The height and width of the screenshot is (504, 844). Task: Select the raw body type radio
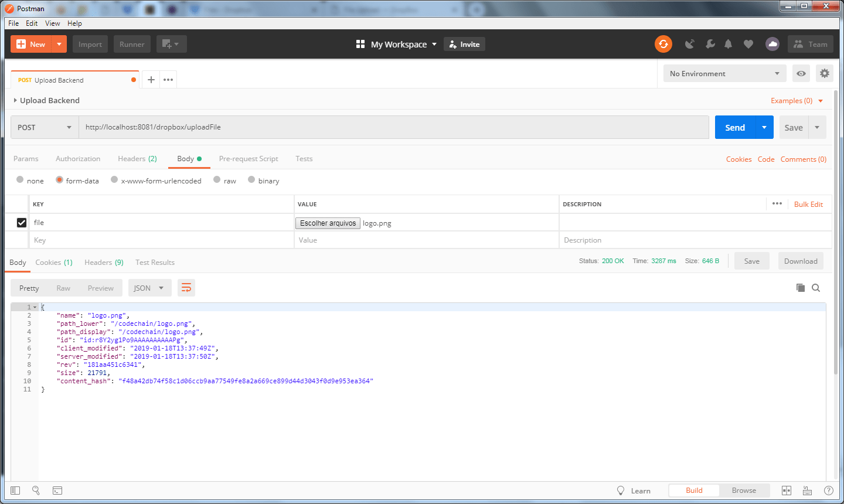217,180
